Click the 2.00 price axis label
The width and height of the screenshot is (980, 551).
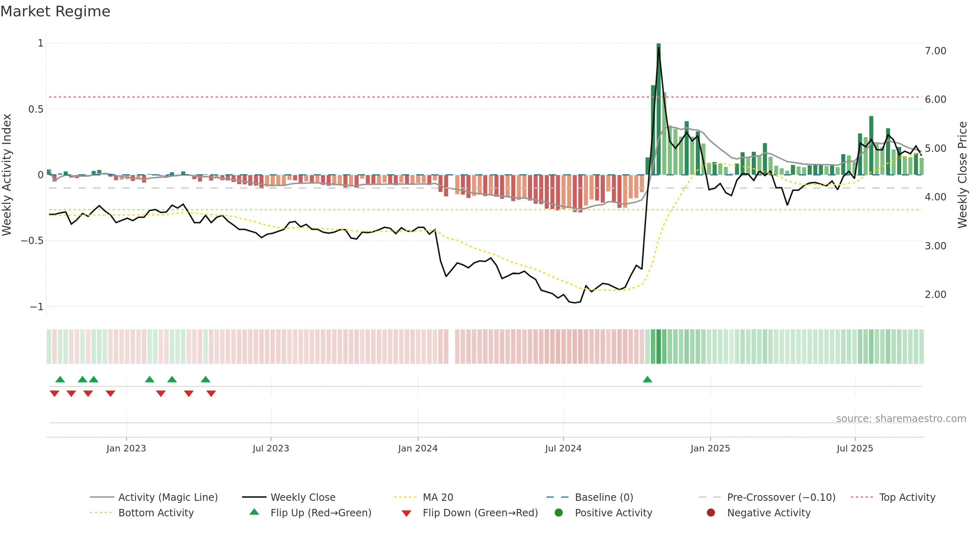[935, 295]
